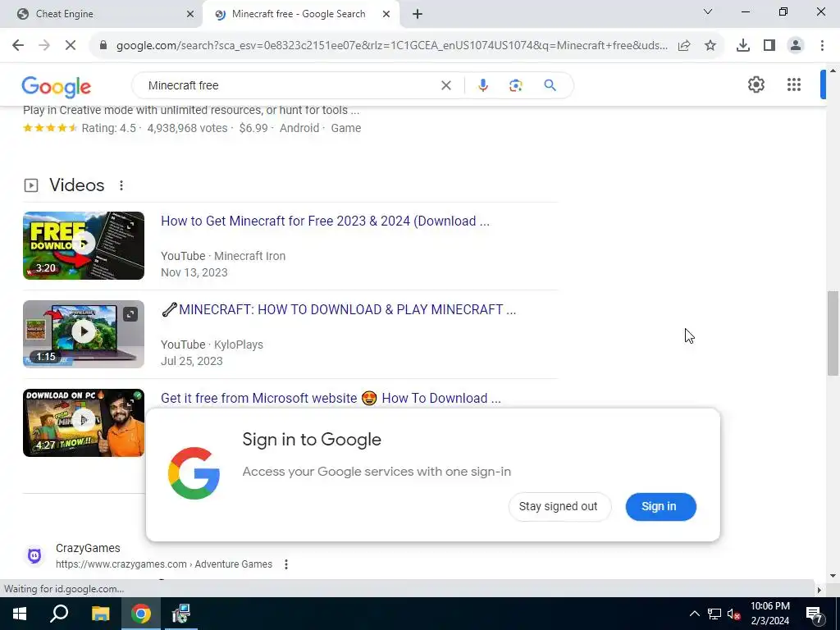Bookmark this page with the star icon
The image size is (840, 630).
710,46
